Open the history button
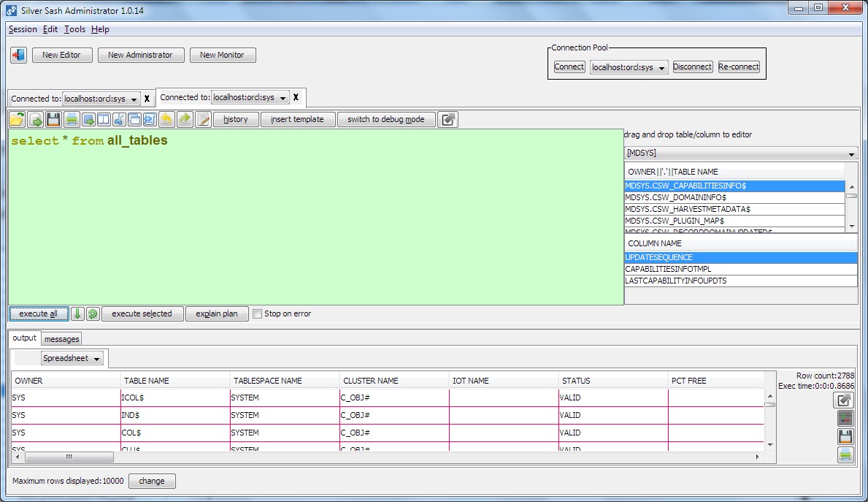 [x=236, y=119]
